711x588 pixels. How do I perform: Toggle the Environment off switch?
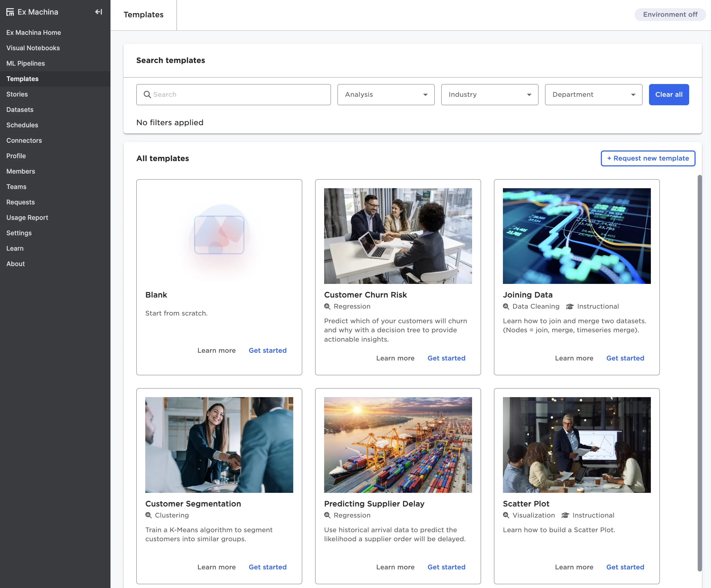pos(670,15)
